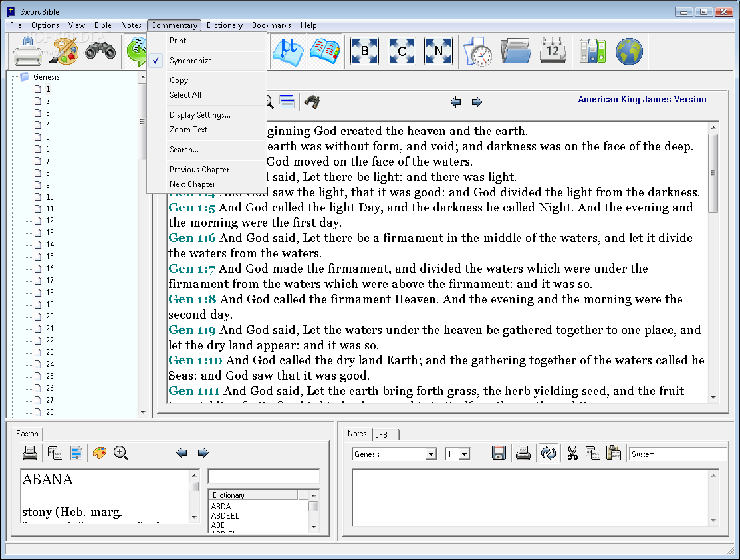
Task: Select the Notes tab in lower pane
Action: click(x=357, y=434)
